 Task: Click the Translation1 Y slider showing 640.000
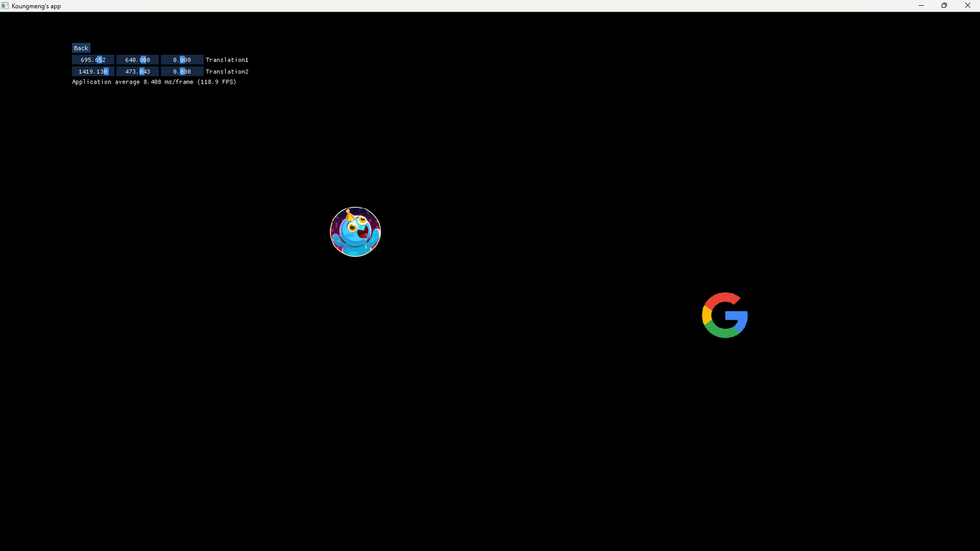[x=137, y=60]
